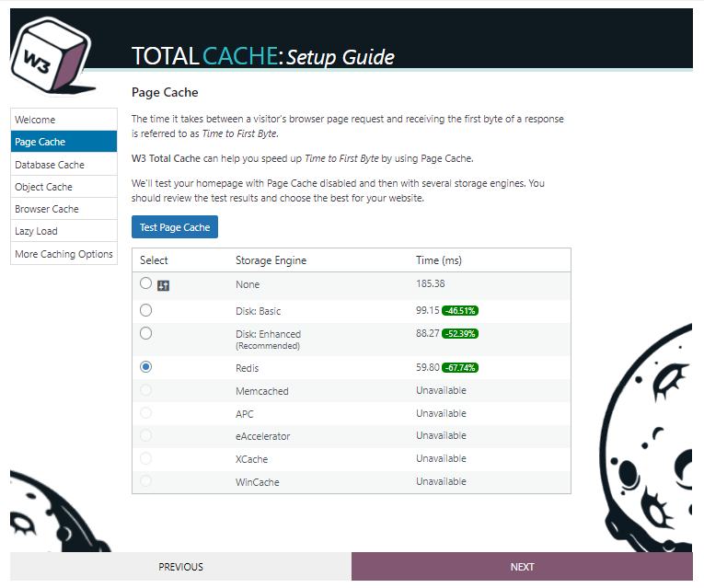Select the Redis radio button
This screenshot has width=704, height=588.
[145, 367]
